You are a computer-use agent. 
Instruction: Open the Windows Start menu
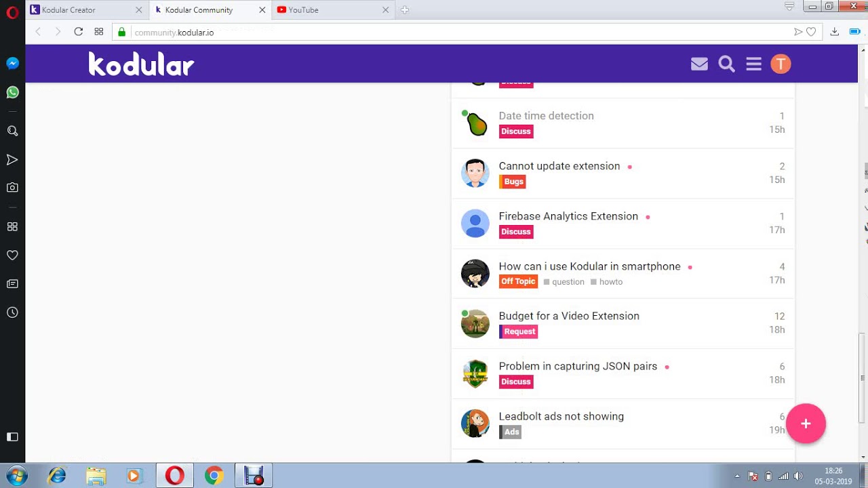click(16, 476)
